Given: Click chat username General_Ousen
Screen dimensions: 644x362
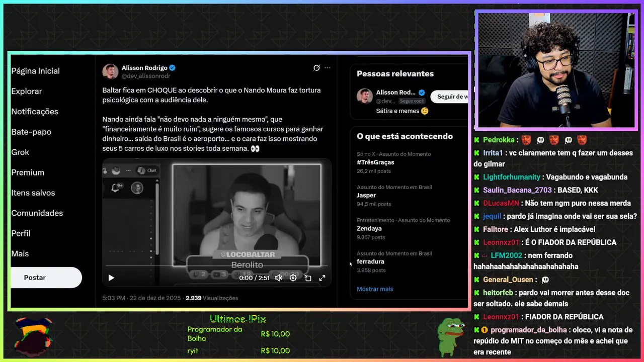Looking at the screenshot, I should (508, 280).
